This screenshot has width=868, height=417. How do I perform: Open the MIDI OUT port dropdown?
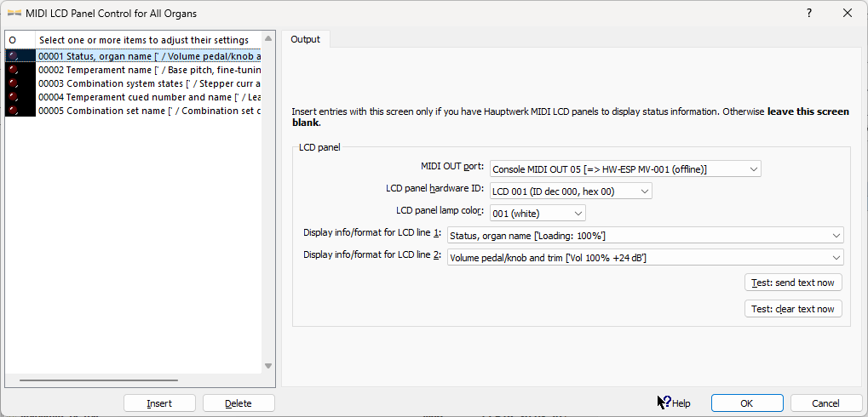pos(625,169)
